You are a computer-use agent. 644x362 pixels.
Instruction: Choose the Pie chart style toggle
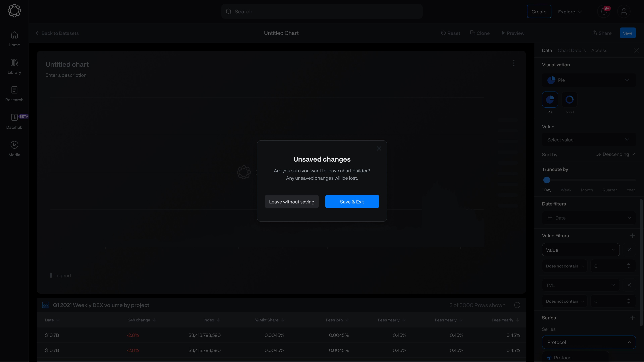coord(550,100)
